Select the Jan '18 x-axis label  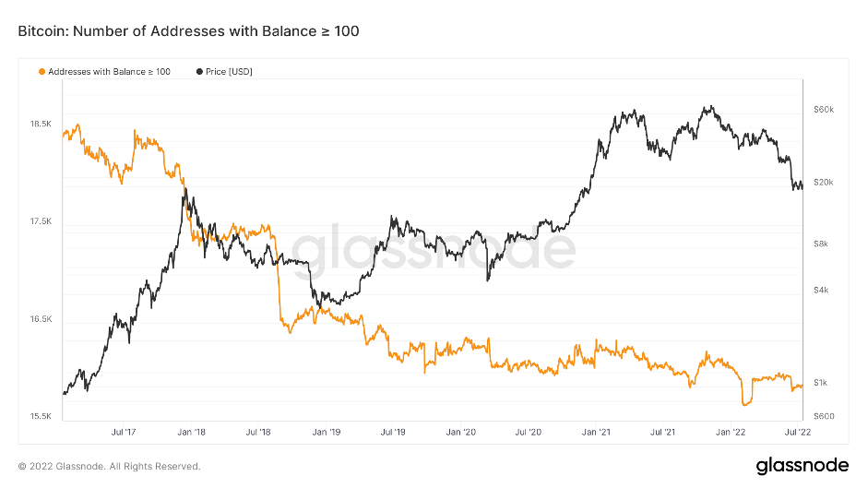click(191, 431)
